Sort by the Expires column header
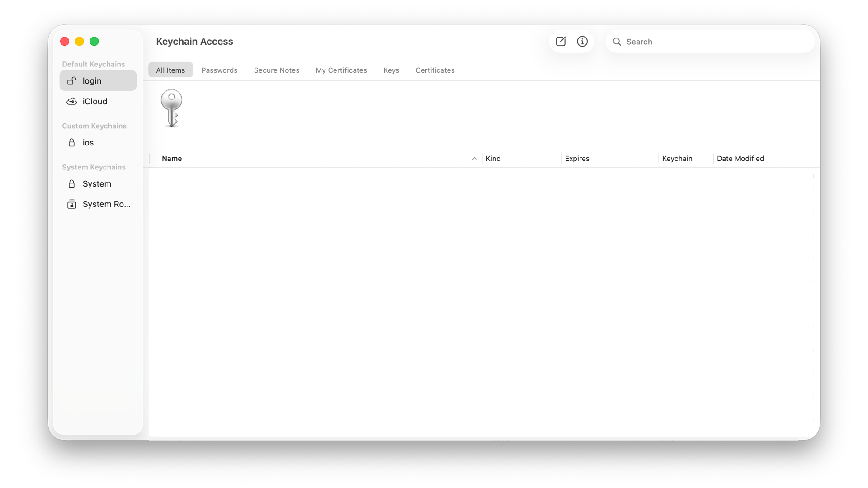The image size is (868, 488). tap(577, 159)
